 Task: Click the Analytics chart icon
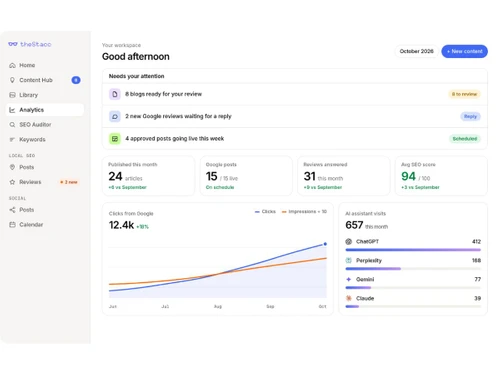[x=12, y=110]
